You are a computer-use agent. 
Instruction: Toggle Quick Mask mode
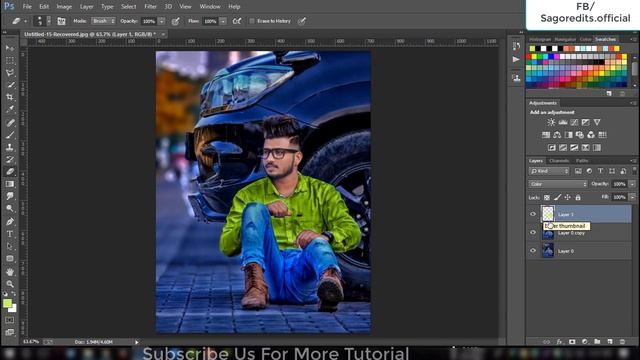tap(10, 320)
